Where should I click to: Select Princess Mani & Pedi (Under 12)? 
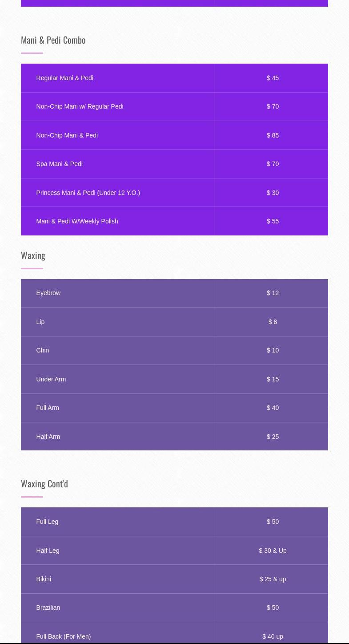coord(88,193)
